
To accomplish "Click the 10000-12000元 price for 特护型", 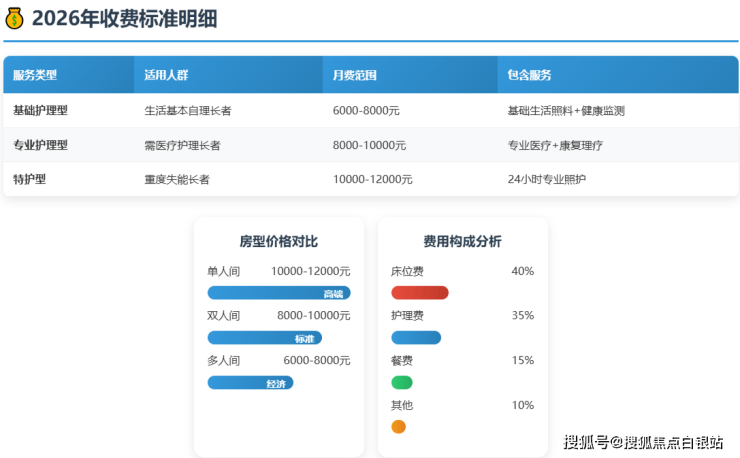I will 372,180.
